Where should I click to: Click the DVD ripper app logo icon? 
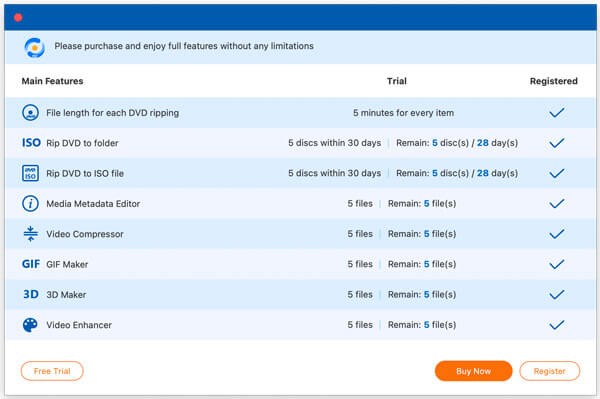[x=34, y=47]
